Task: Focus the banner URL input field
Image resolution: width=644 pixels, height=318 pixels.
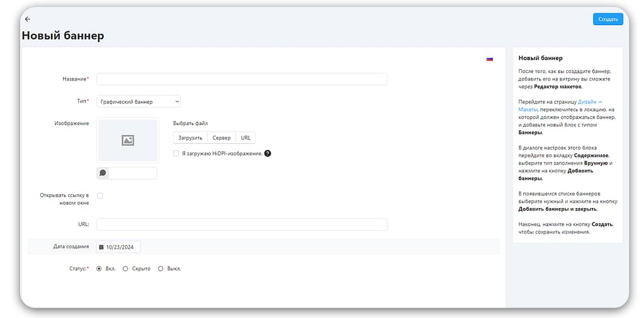Action: [241, 224]
